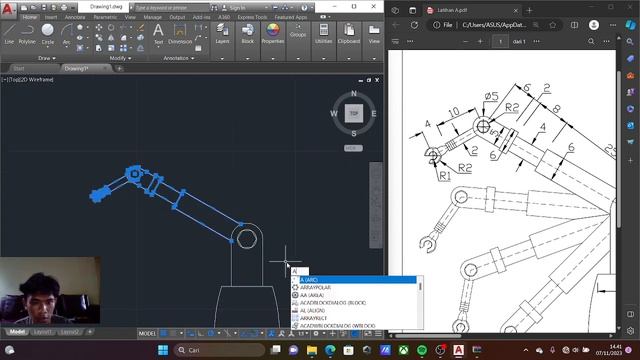Click the new drawing tab plus button

coord(119,69)
